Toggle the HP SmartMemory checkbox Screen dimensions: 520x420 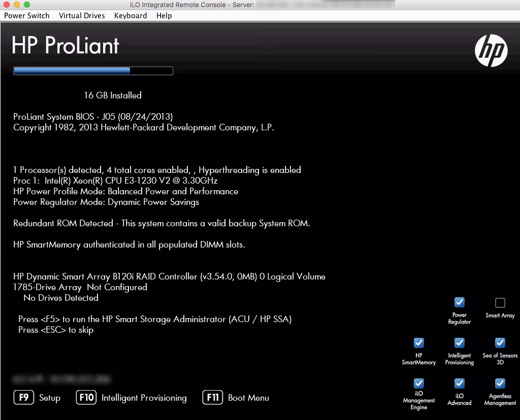pos(419,343)
